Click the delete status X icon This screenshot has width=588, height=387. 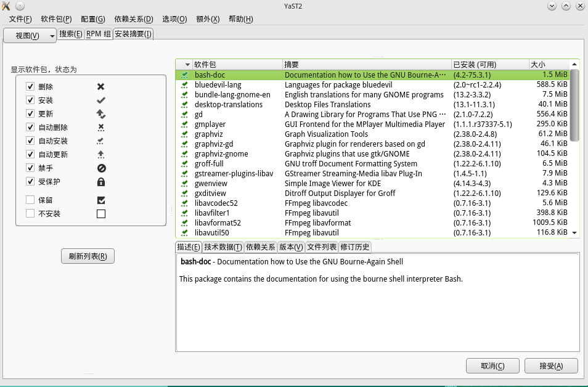101,87
